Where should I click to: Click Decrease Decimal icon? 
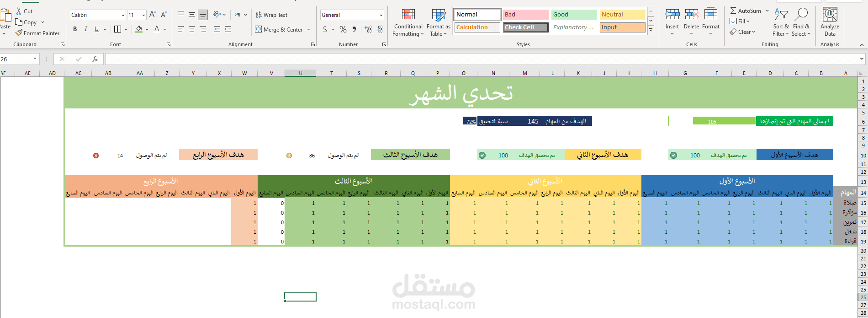tap(380, 29)
